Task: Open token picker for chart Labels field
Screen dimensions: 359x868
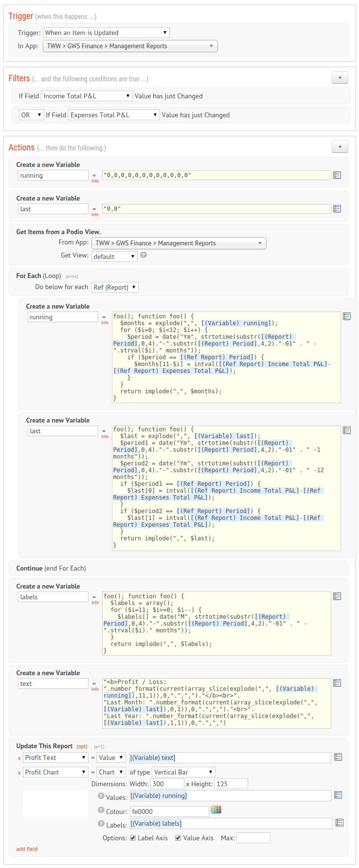Action: click(340, 823)
